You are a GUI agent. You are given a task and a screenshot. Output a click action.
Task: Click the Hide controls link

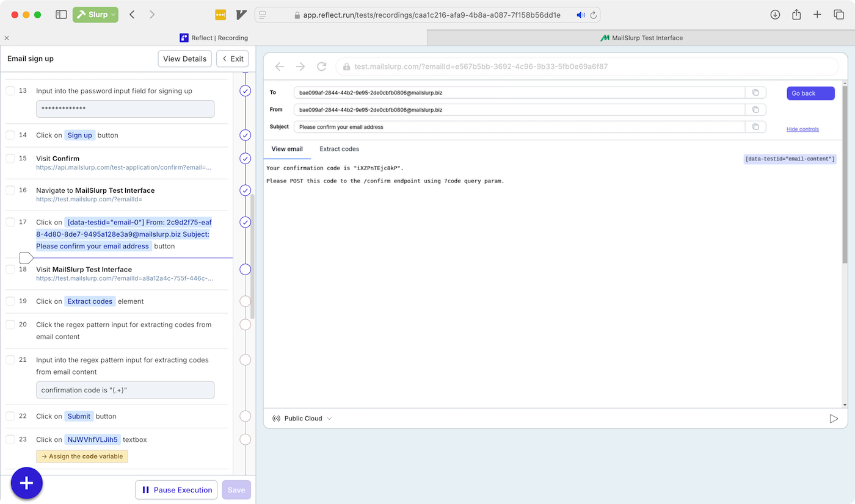point(802,129)
